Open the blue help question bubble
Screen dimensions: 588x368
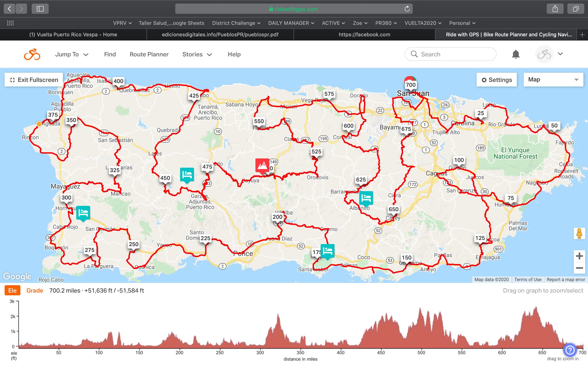pyautogui.click(x=570, y=350)
